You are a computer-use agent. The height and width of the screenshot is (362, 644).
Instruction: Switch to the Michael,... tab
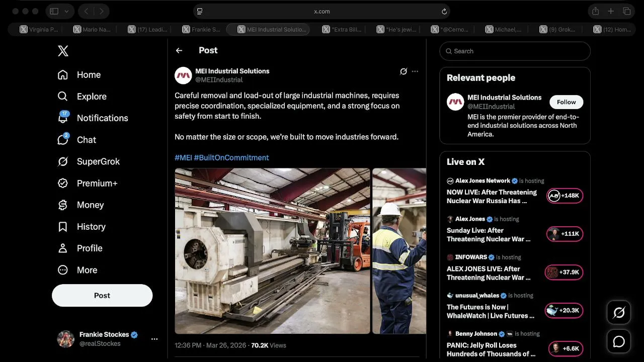(504, 30)
